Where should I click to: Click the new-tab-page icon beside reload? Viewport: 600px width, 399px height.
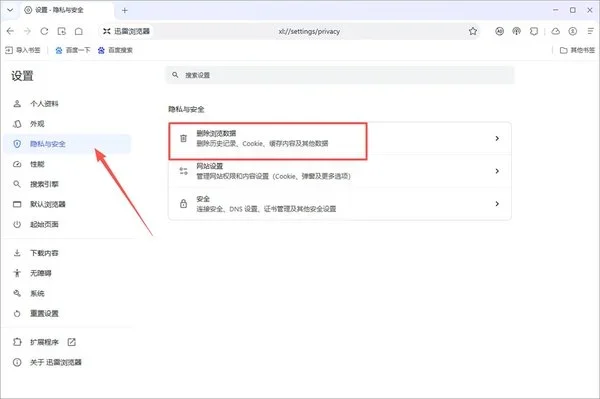(62, 31)
